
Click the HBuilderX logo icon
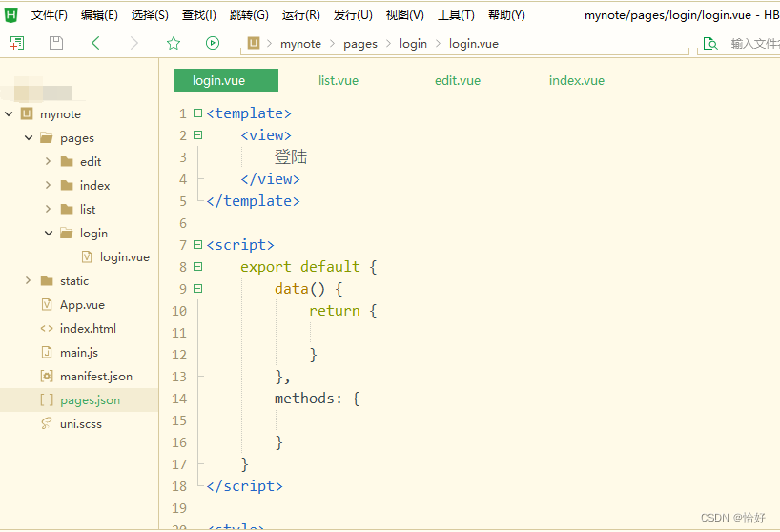click(10, 15)
